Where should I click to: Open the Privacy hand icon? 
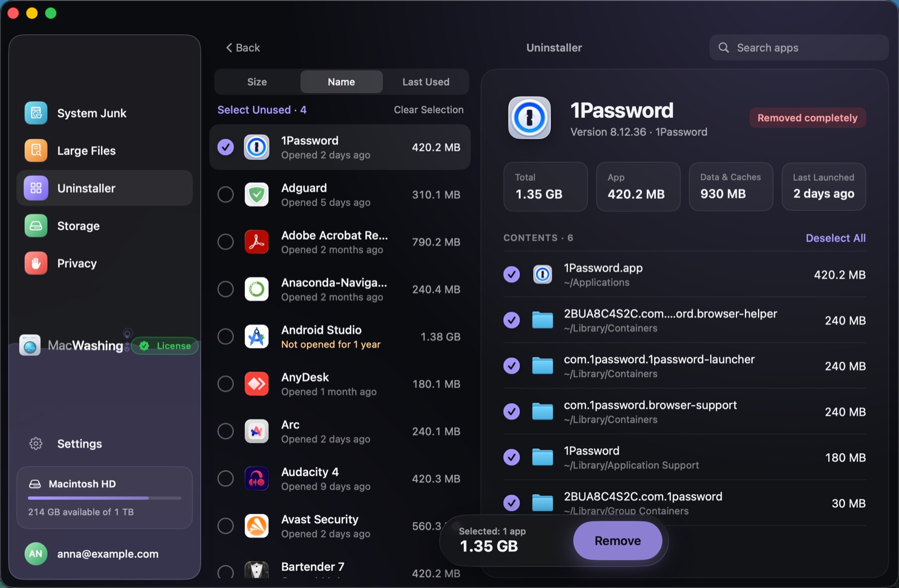[36, 263]
